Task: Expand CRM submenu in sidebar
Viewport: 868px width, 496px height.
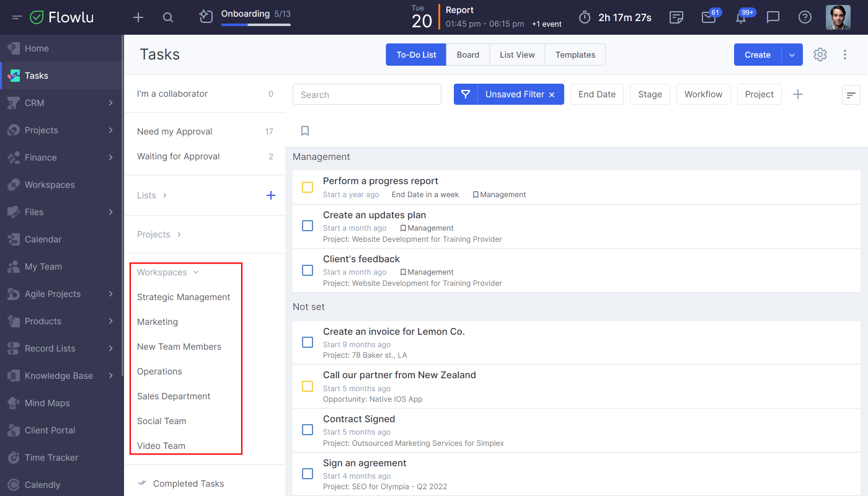Action: click(x=110, y=103)
